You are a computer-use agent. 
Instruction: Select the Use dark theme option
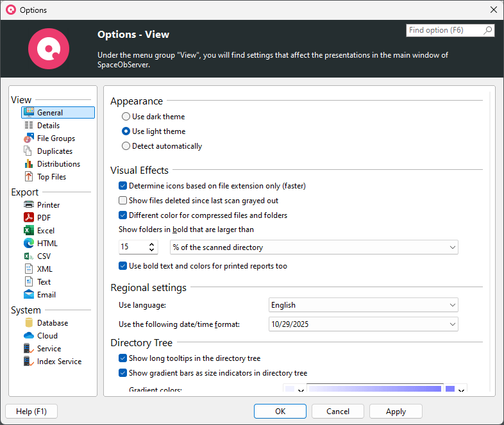pos(126,117)
